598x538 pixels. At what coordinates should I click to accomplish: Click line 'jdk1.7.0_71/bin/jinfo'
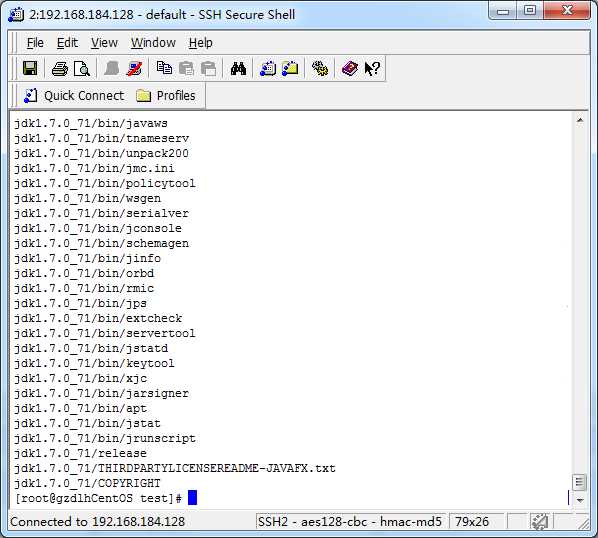[87, 258]
